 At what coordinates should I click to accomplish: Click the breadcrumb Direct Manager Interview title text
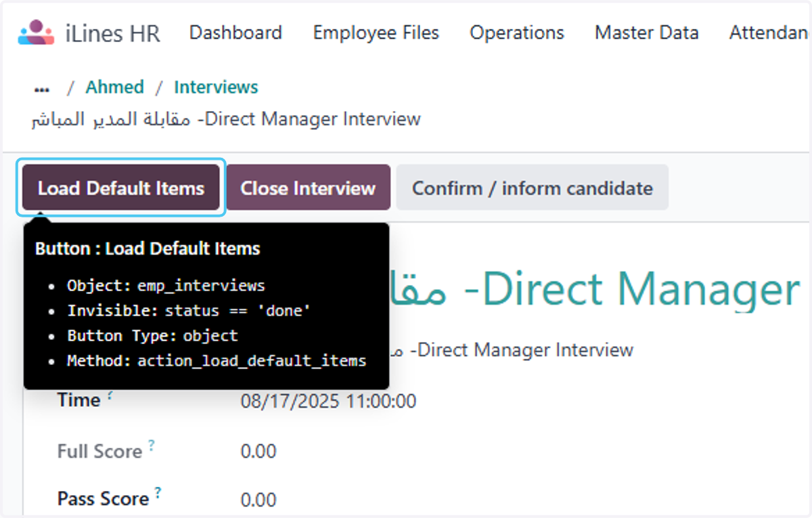click(x=226, y=120)
